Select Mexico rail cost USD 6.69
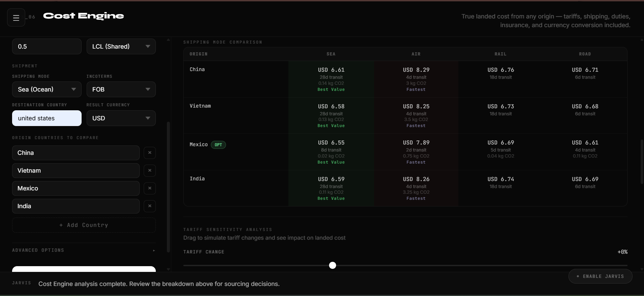The width and height of the screenshot is (644, 296). tap(501, 143)
